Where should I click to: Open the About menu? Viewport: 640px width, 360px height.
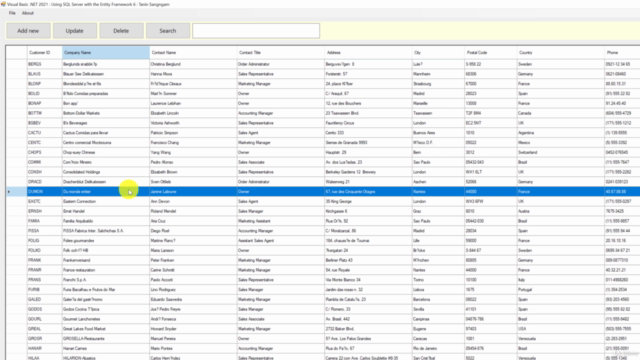[x=28, y=13]
